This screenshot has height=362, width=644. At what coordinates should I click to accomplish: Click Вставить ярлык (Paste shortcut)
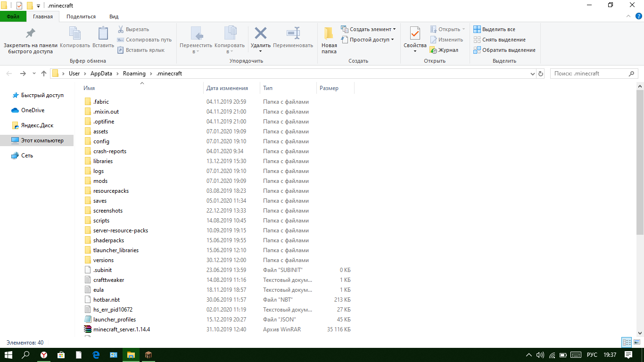pyautogui.click(x=141, y=50)
